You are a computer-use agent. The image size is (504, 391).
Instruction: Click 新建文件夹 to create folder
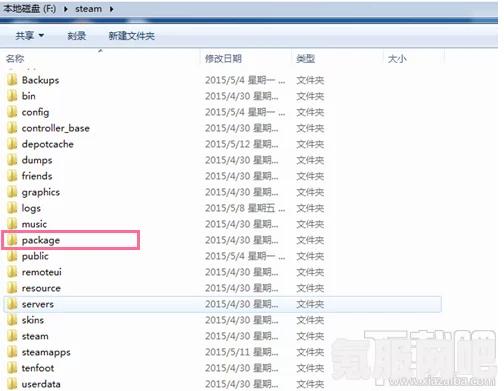coord(132,36)
